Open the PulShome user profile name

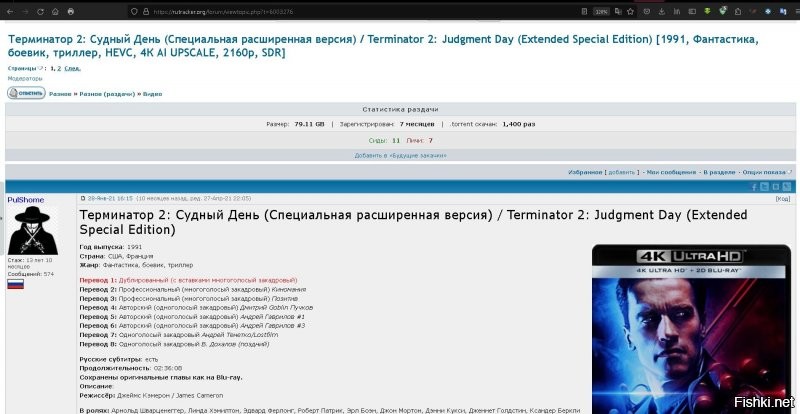coord(26,200)
